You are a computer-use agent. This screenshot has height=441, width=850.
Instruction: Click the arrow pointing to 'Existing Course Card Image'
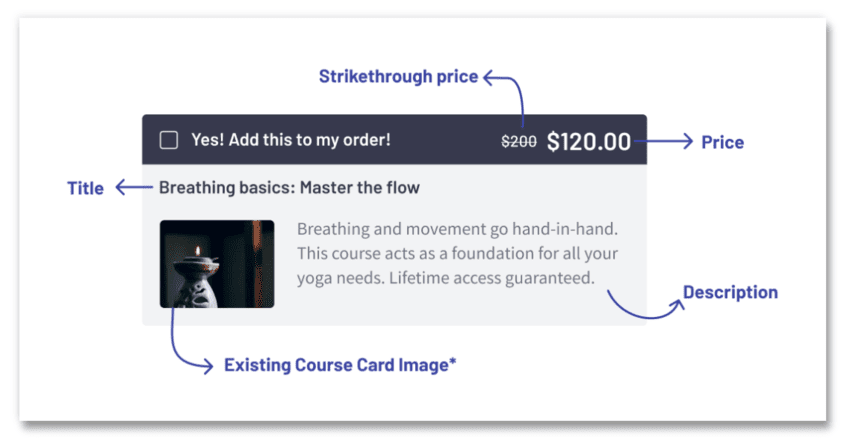183,350
